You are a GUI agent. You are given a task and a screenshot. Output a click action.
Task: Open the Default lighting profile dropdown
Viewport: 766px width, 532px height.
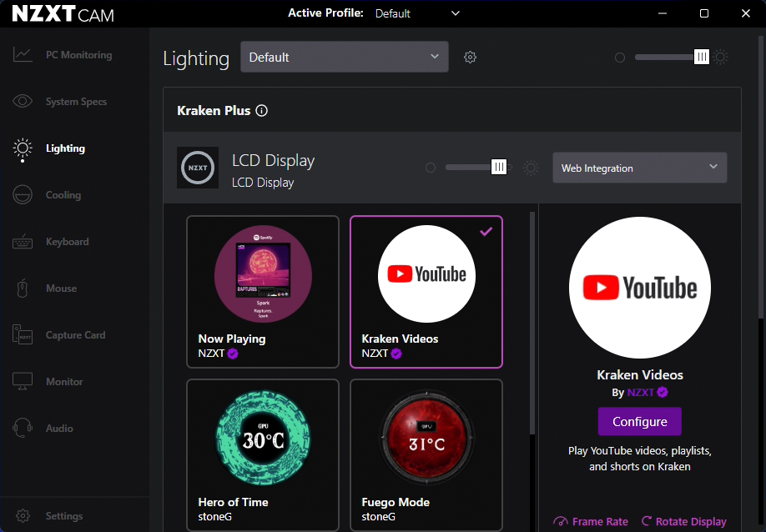[344, 57]
